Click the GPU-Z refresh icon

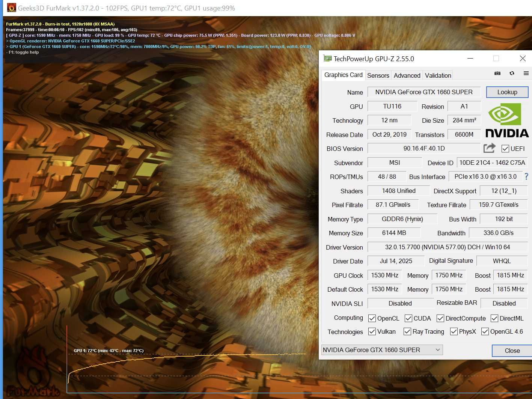pyautogui.click(x=512, y=74)
